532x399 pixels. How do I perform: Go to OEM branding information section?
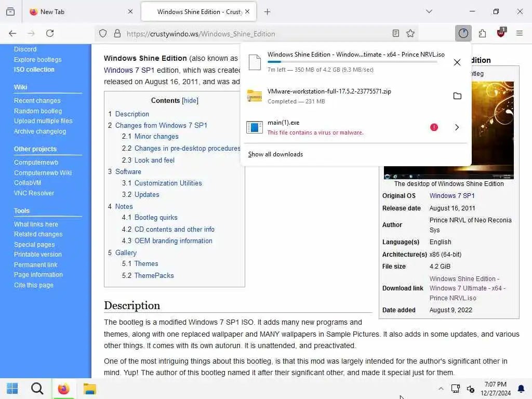point(174,241)
